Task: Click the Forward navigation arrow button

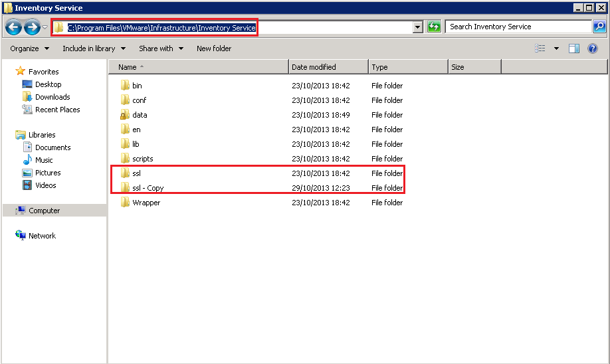Action: coord(32,27)
